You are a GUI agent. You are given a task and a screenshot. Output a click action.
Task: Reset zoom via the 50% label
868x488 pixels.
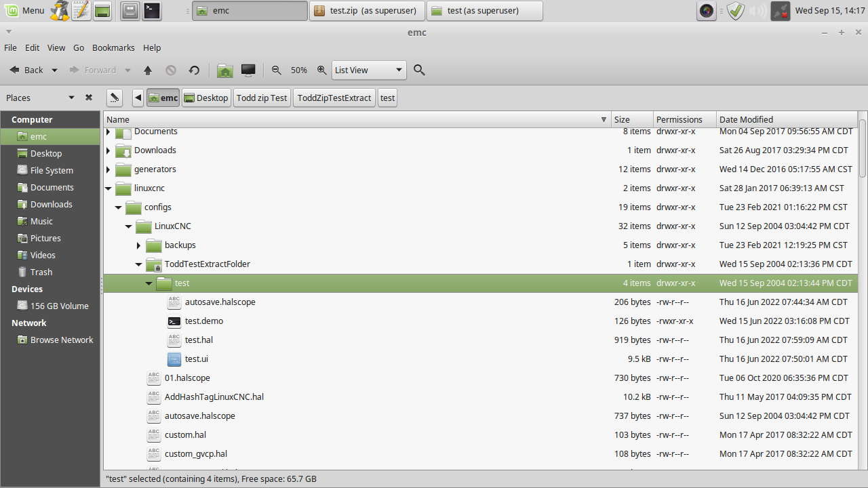pos(299,70)
